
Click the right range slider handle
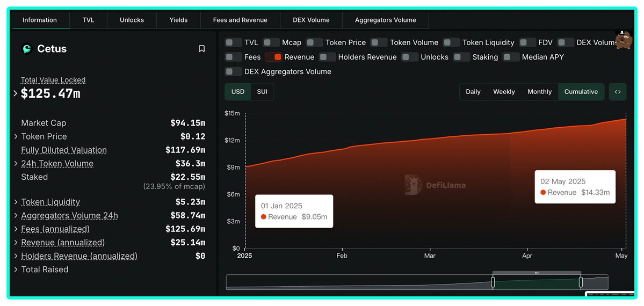[x=581, y=282]
